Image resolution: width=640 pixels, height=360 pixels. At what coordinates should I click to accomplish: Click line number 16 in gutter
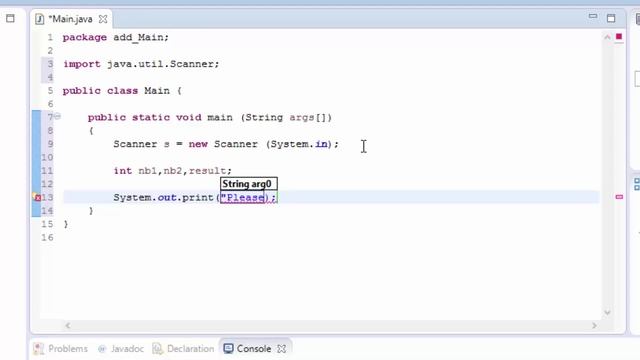47,237
